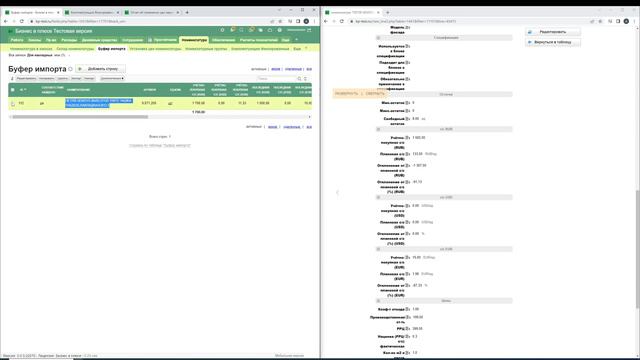Expand the Ещё item in the yellow submenu
The width and height of the screenshot is (640, 360).
297,49
